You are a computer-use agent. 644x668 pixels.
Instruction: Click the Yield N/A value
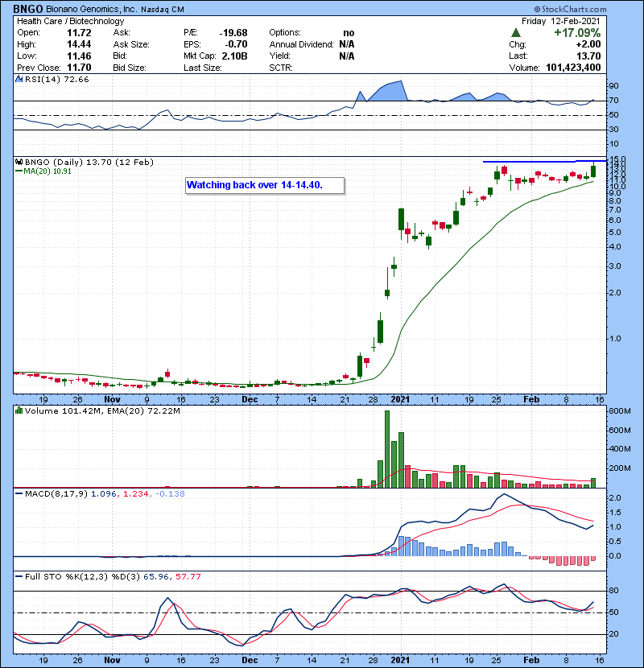pyautogui.click(x=347, y=56)
